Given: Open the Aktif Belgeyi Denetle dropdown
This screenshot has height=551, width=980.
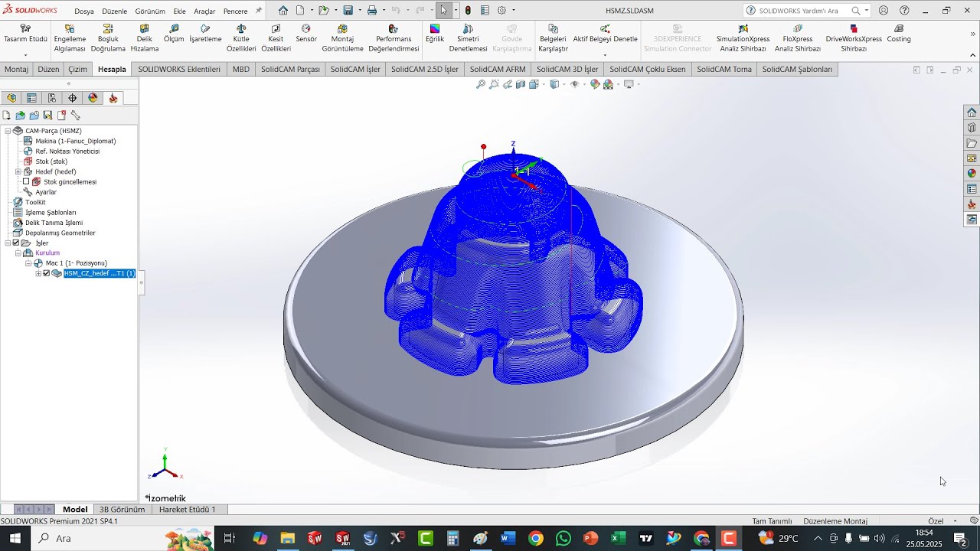Looking at the screenshot, I should [605, 55].
